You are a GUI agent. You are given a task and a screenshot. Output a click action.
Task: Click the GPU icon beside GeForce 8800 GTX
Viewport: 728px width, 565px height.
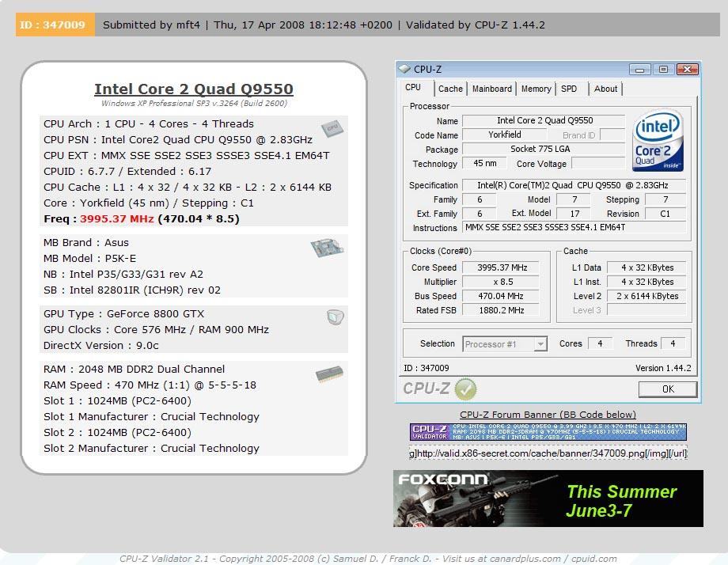coord(336,317)
